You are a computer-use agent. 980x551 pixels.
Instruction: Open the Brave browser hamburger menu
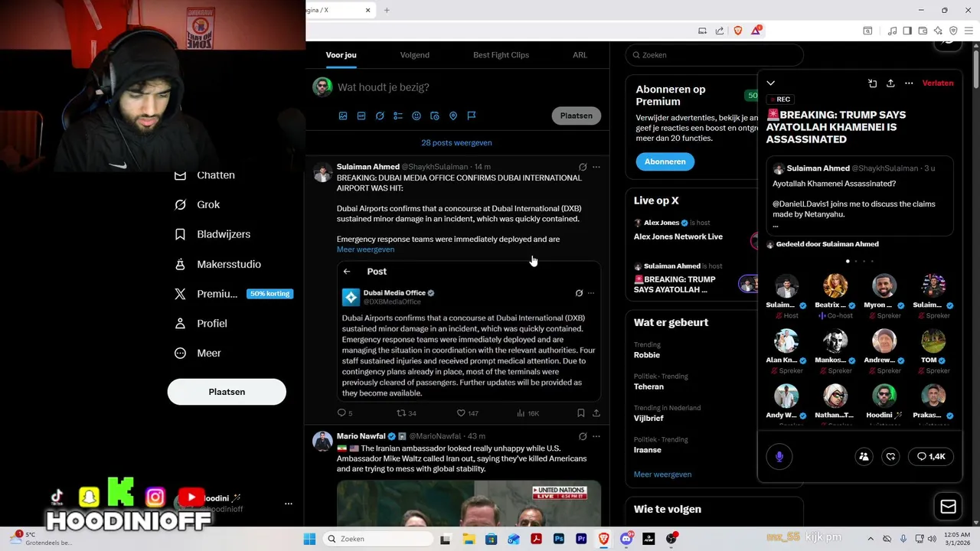(969, 31)
